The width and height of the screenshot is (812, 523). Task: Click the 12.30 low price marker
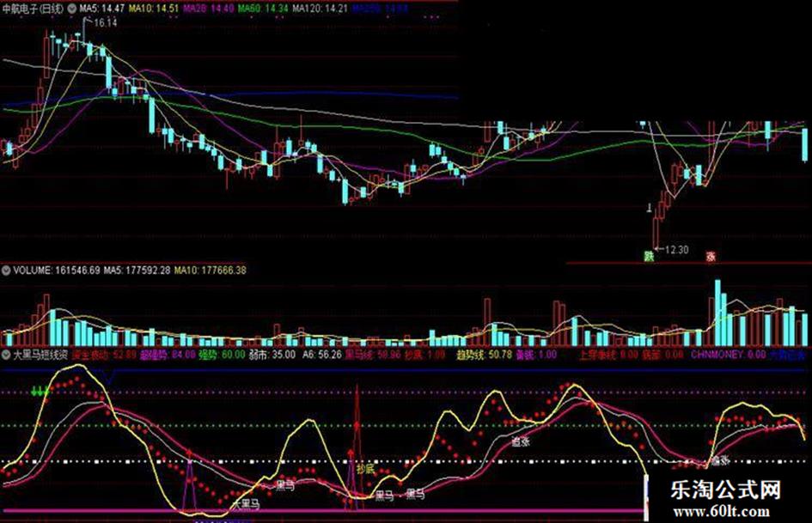click(x=677, y=250)
